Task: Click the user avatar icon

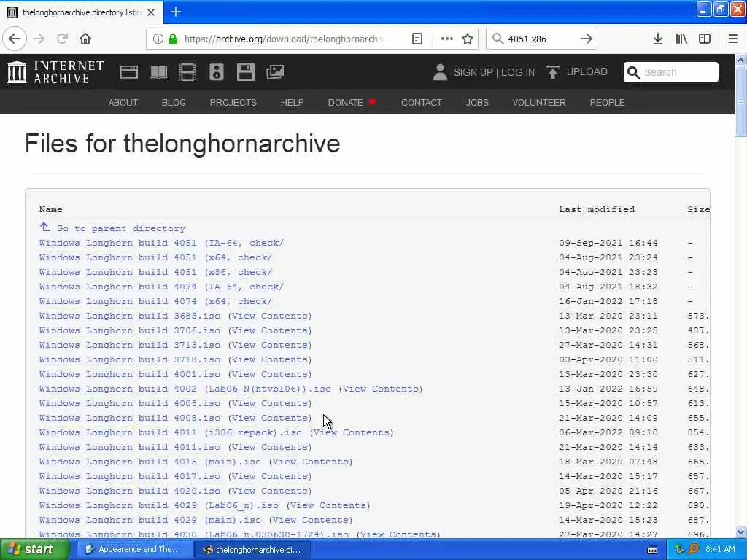Action: point(440,72)
